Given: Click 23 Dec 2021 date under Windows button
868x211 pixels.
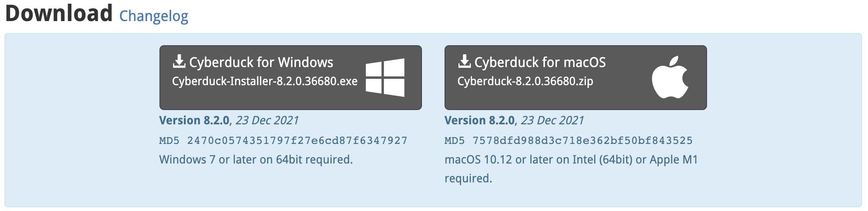Looking at the screenshot, I should coord(267,121).
